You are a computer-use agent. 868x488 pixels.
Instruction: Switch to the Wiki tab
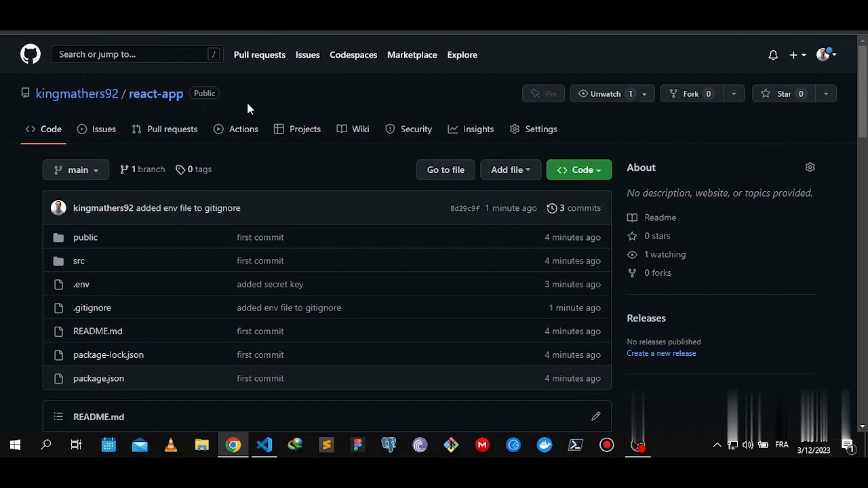(353, 129)
